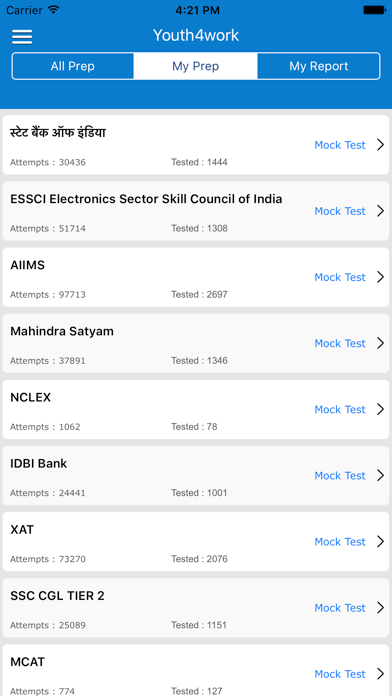Start Mock Test for ESSCI Electronics Sector

pyautogui.click(x=340, y=211)
